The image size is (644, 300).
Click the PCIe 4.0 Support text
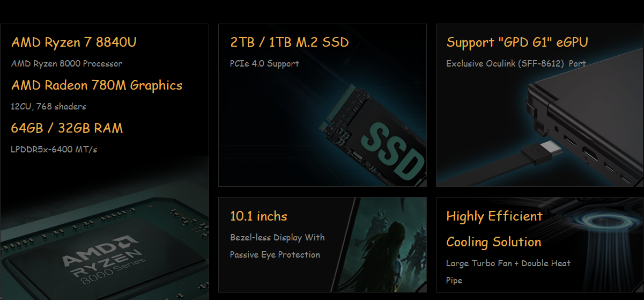coord(264,63)
